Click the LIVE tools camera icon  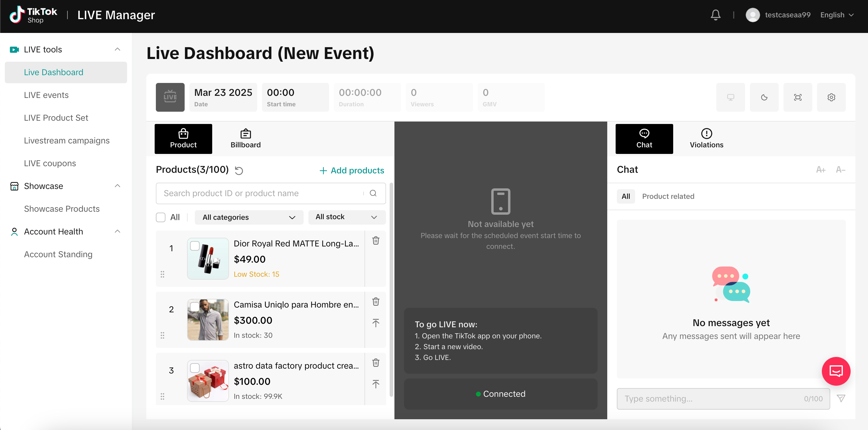[x=14, y=49]
